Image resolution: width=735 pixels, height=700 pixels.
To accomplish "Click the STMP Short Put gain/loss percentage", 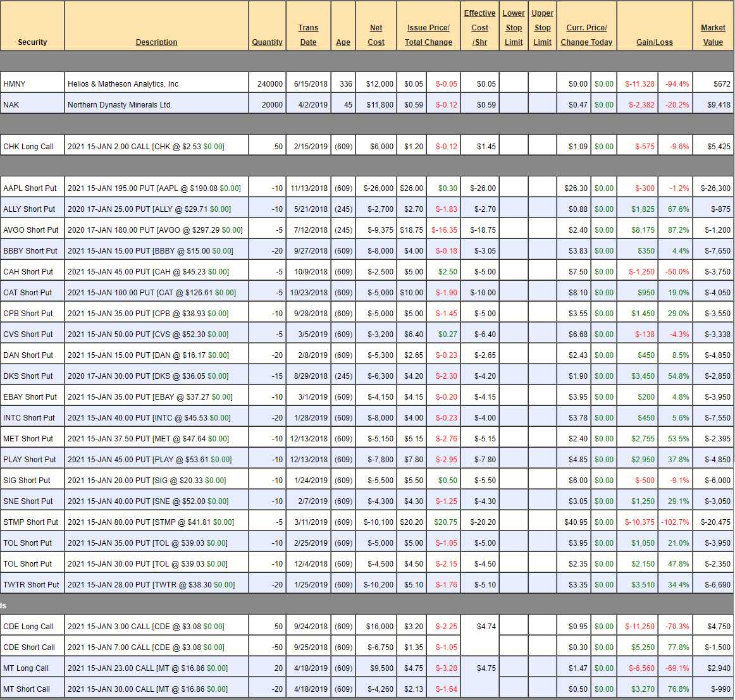I will pos(675,522).
